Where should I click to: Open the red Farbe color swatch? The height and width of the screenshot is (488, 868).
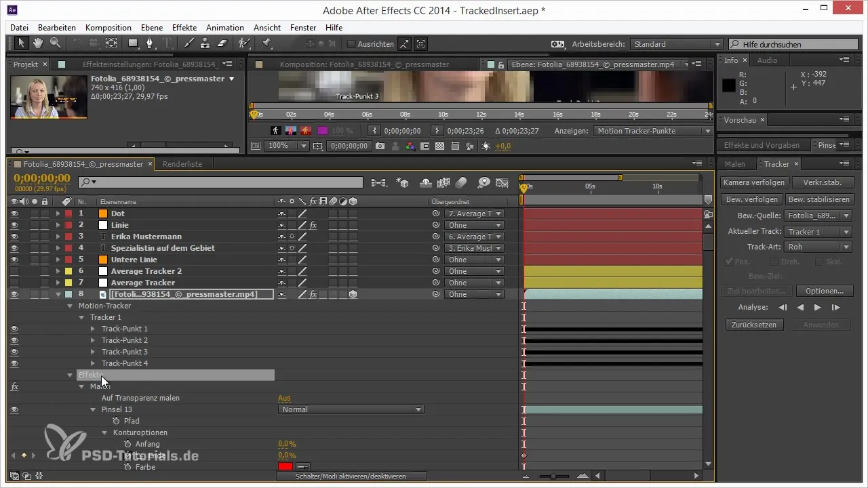coord(285,467)
